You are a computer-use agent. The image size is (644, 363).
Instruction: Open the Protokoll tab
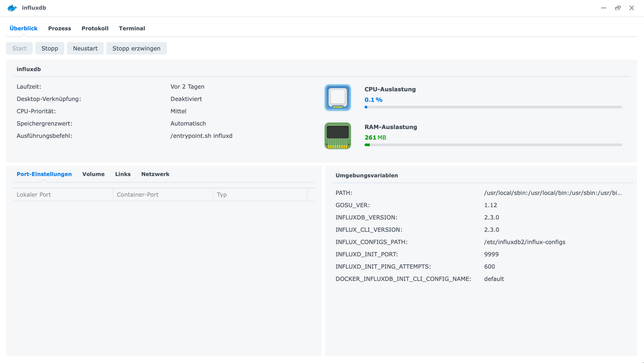click(95, 28)
